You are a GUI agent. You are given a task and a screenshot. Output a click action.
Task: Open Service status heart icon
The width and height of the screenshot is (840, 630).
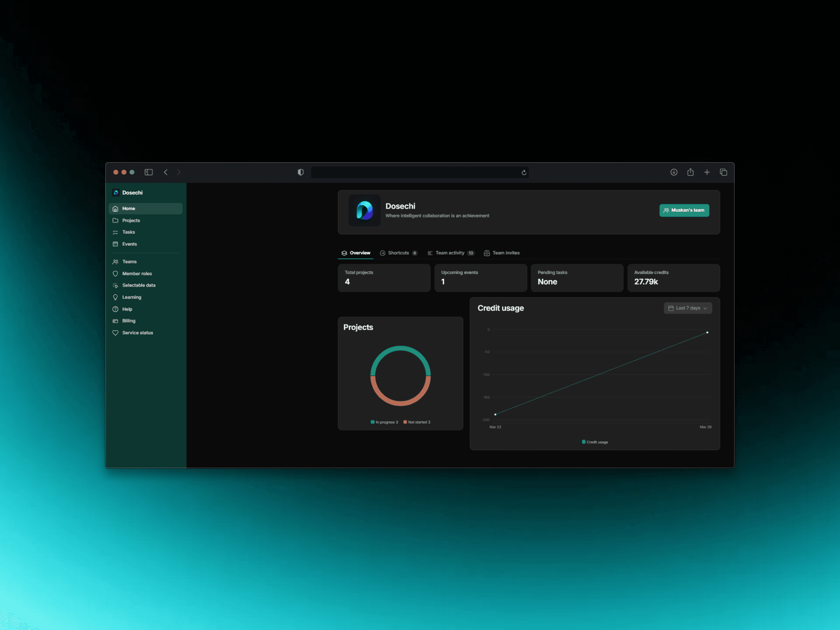point(115,333)
